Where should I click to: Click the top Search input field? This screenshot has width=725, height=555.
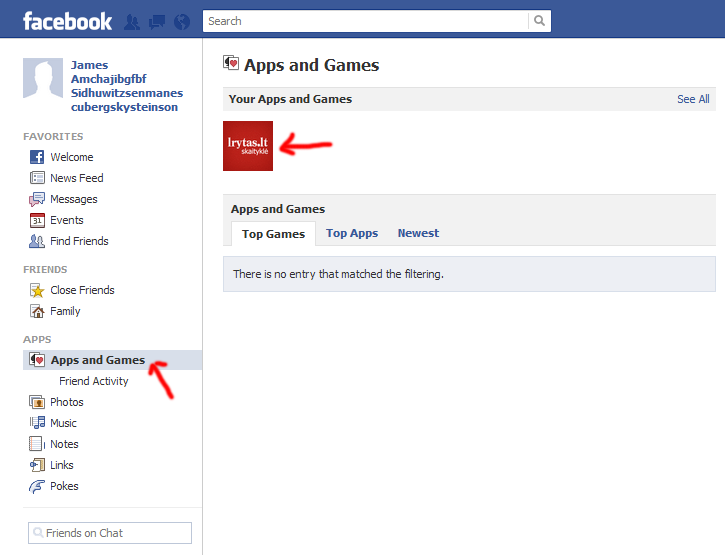pos(365,21)
